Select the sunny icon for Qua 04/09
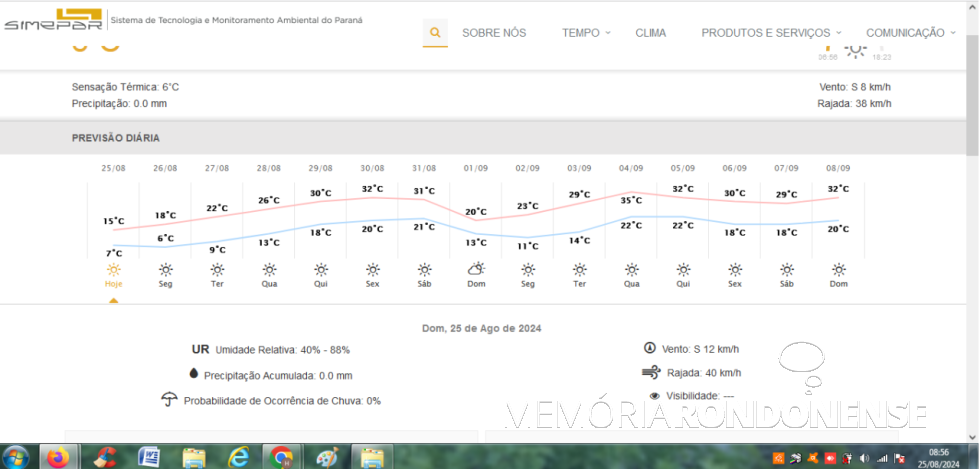980x469 pixels. (631, 270)
